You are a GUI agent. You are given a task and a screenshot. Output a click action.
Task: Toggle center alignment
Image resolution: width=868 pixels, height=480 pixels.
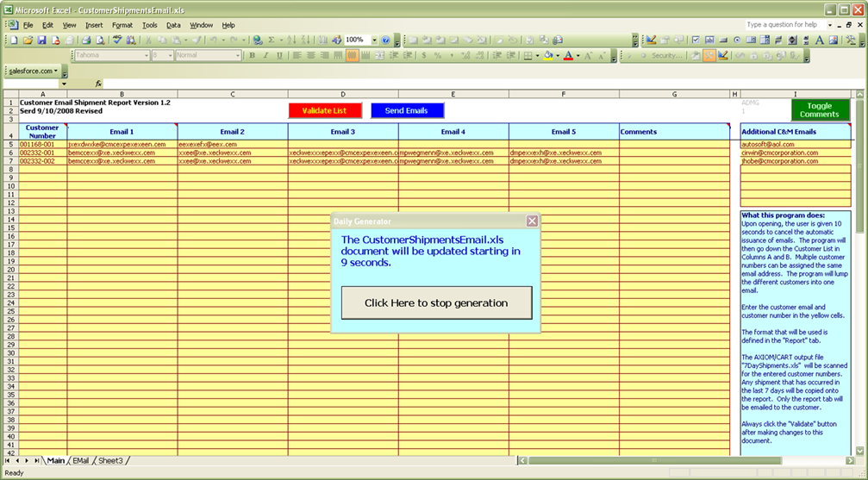[x=310, y=55]
